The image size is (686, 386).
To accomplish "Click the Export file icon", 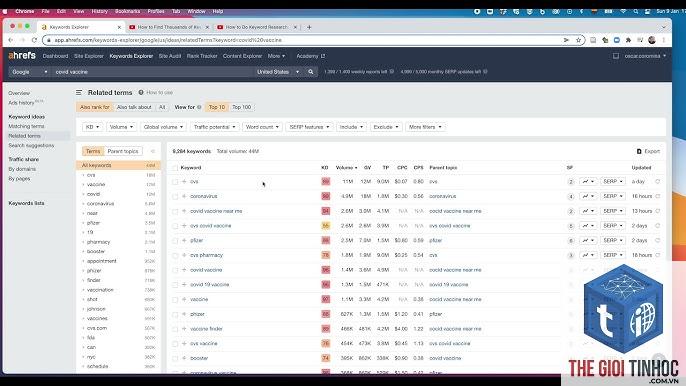I will pyautogui.click(x=639, y=151).
